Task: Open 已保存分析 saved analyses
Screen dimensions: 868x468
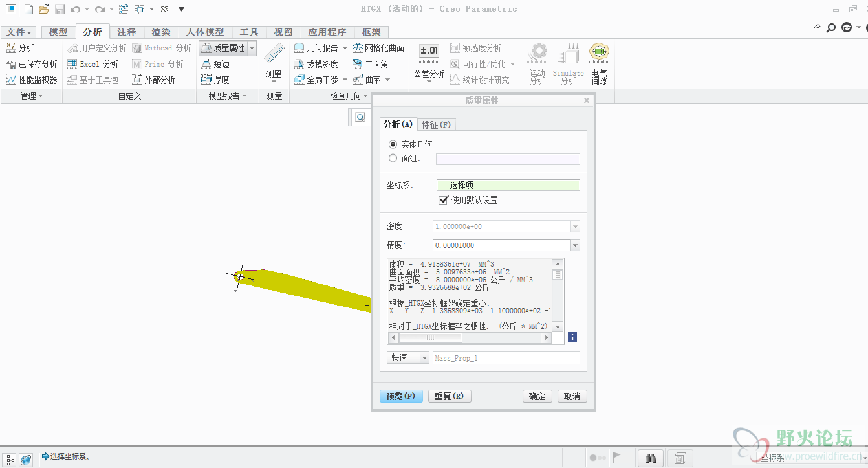Action: click(x=32, y=64)
